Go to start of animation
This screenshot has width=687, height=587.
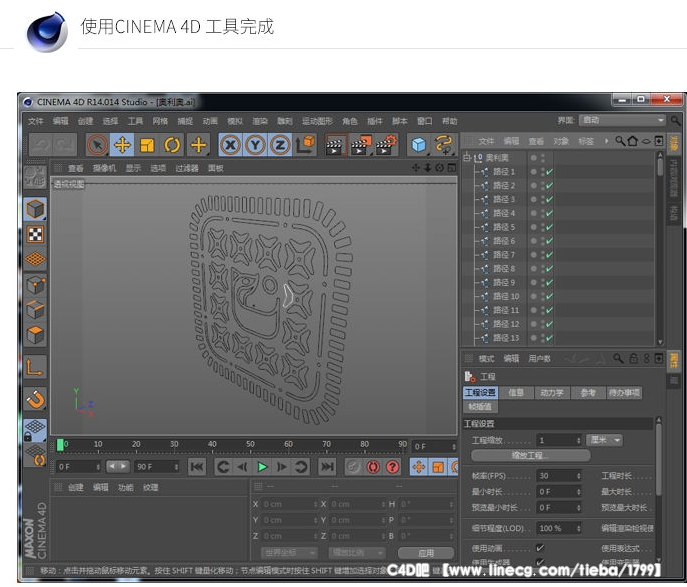(x=197, y=467)
